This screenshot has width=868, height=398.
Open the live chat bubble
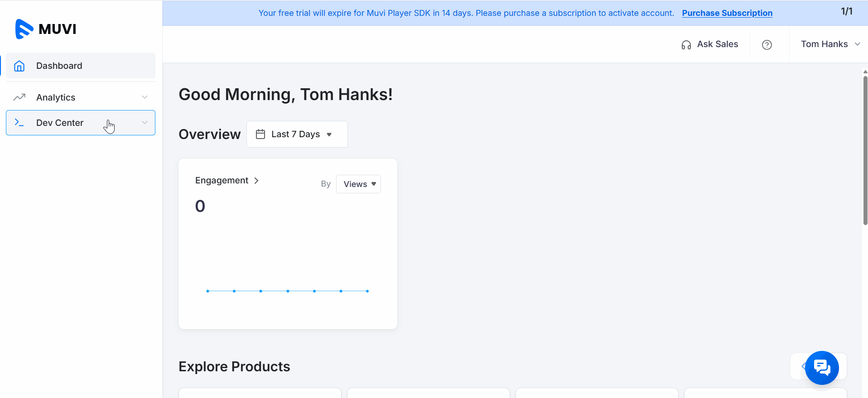(821, 367)
